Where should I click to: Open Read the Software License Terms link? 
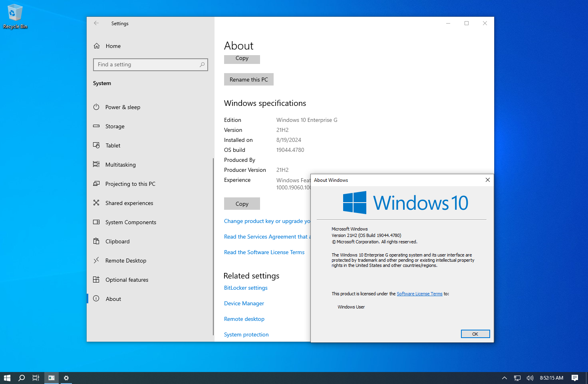pos(264,252)
